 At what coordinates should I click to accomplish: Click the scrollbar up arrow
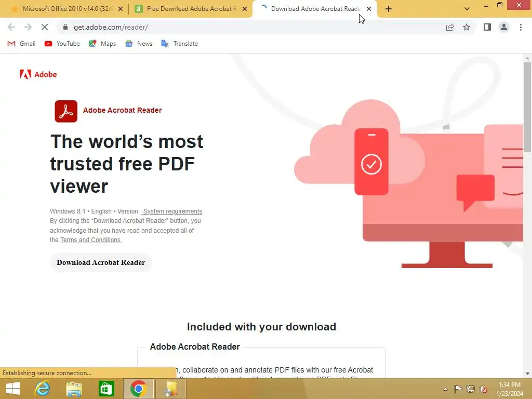tap(527, 58)
